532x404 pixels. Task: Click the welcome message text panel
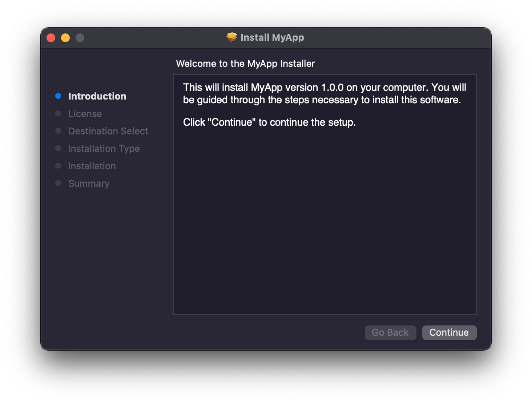[x=325, y=193]
